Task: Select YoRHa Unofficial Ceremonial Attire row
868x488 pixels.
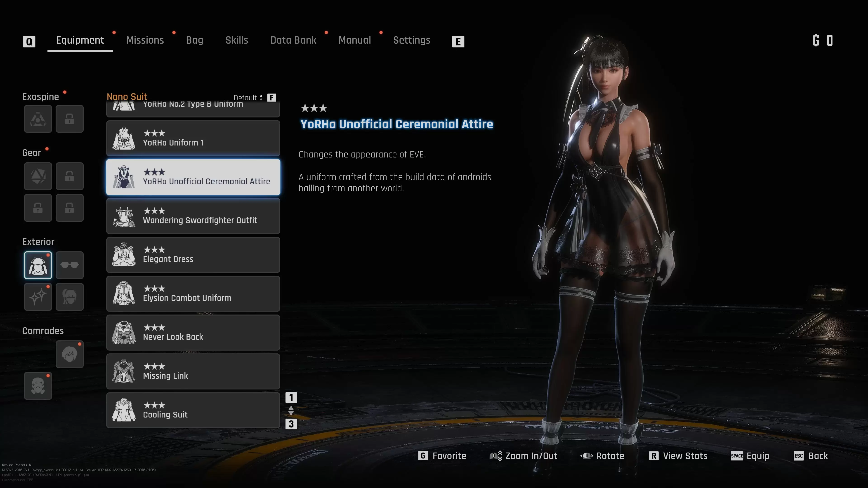Action: pos(193,177)
